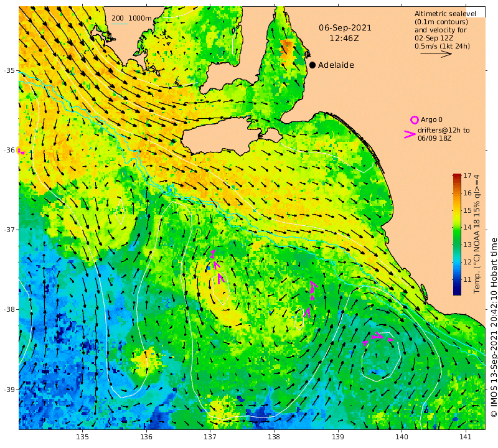The height and width of the screenshot is (448, 498).
Task: Click the IMOS copyright timestamp text
Action: pyautogui.click(x=494, y=327)
